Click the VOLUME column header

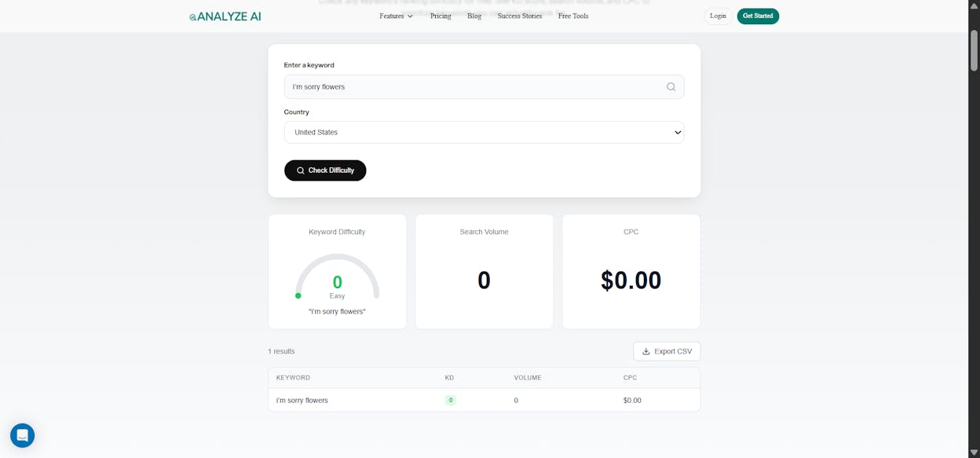[x=528, y=378]
